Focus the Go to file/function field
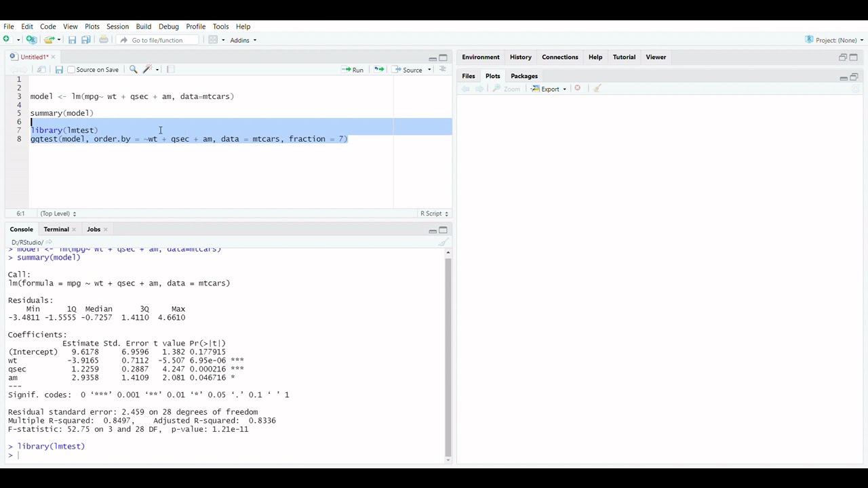 (159, 40)
